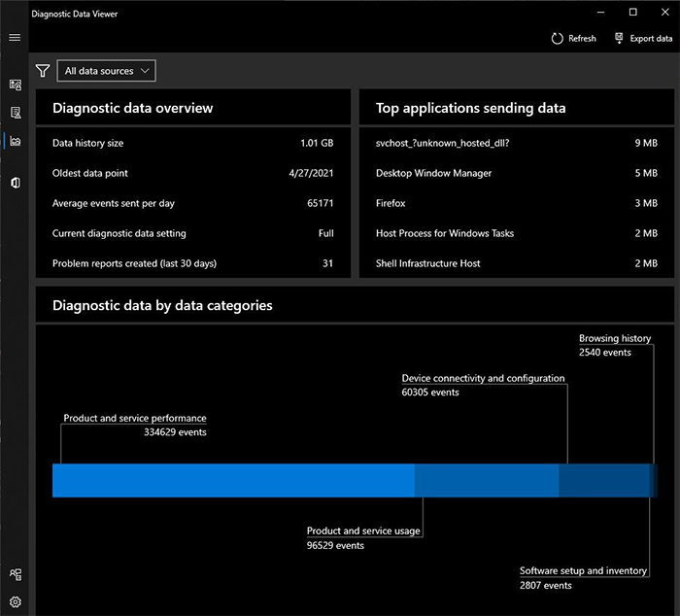Maximize the Diagnostic Data Viewer window
The image size is (680, 616).
pos(632,13)
